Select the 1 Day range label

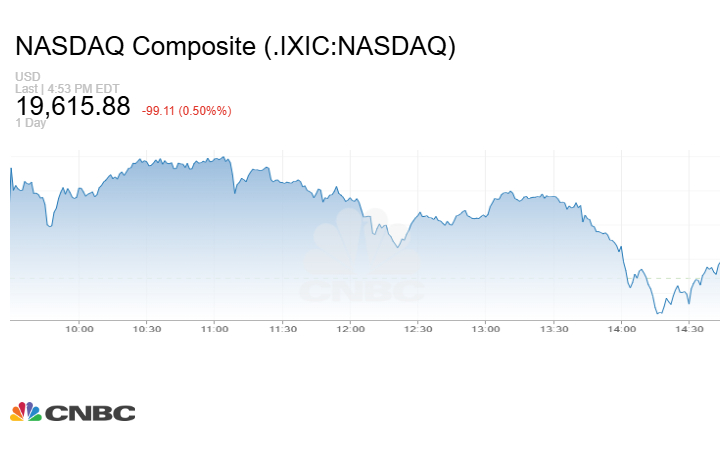coord(29,123)
